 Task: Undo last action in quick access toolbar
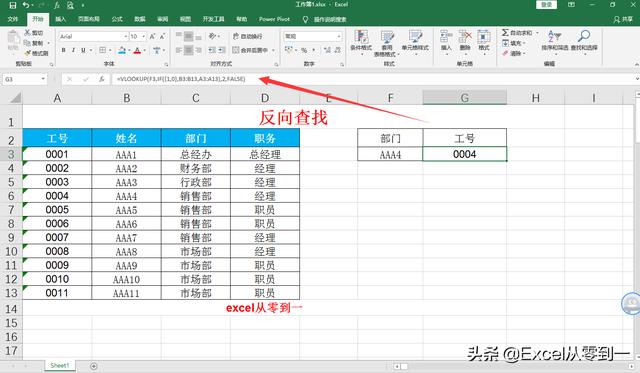coord(26,5)
